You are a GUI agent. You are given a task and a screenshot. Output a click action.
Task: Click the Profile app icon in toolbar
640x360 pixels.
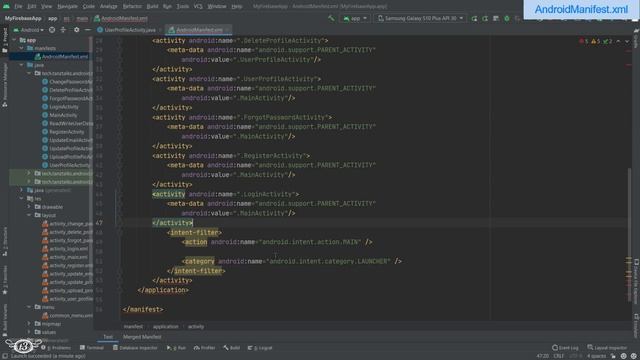(x=496, y=18)
